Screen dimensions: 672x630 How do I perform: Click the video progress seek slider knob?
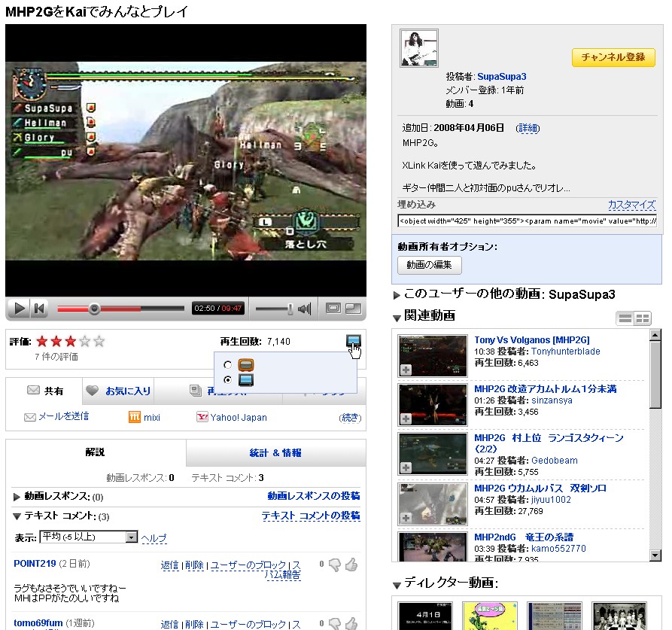[94, 309]
